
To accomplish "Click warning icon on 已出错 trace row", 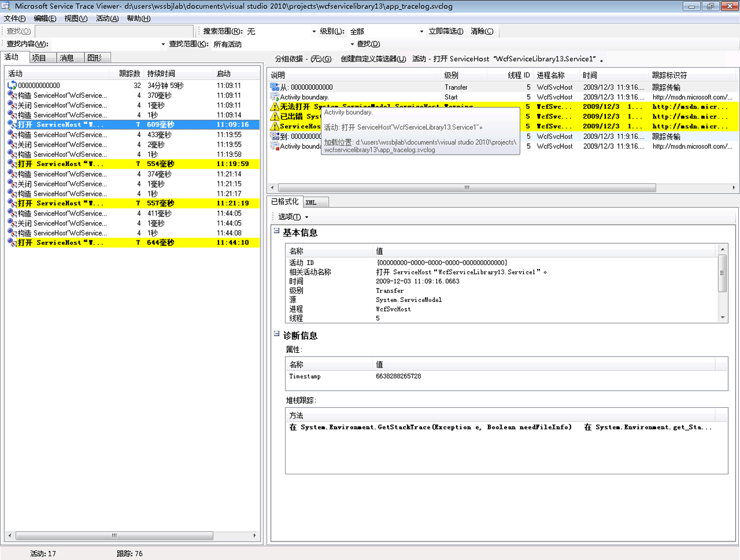I will coord(275,116).
